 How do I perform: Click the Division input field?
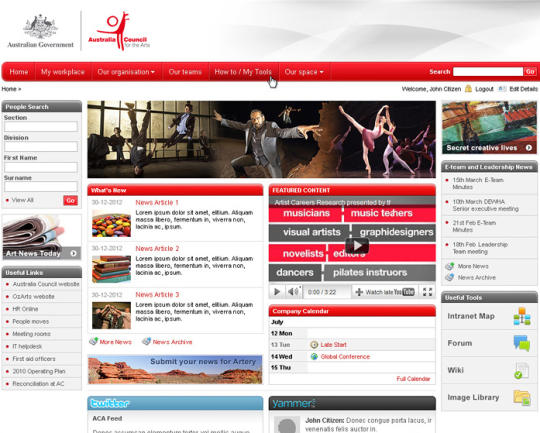click(41, 147)
